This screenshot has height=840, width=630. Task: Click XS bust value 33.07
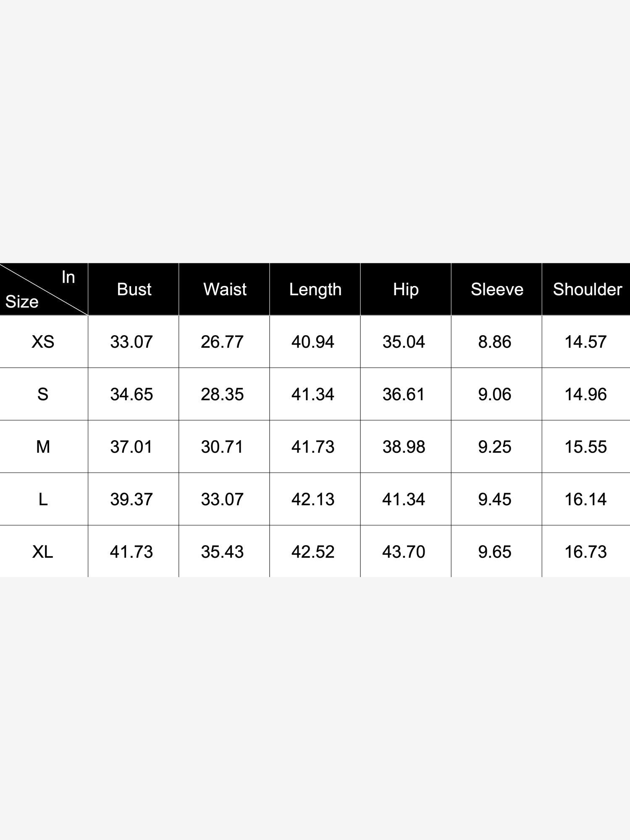pos(131,342)
